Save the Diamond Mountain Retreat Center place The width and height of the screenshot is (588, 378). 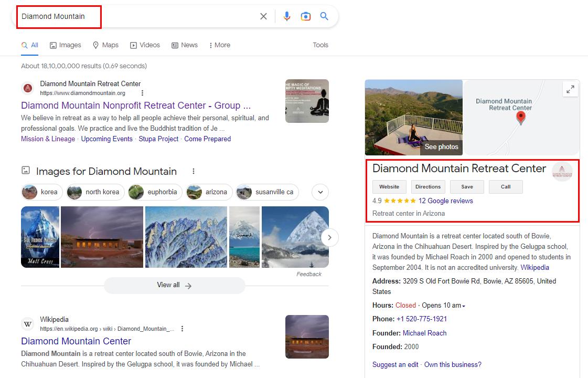point(467,186)
